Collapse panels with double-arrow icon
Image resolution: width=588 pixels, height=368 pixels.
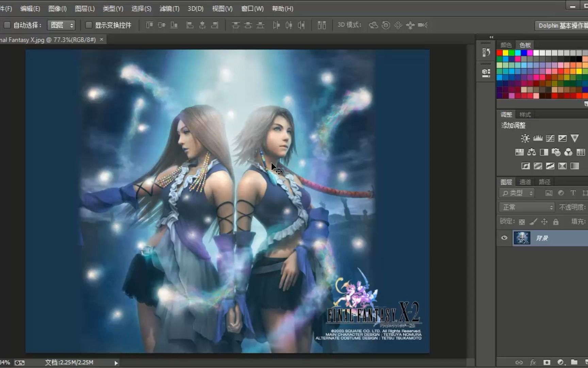coord(491,37)
